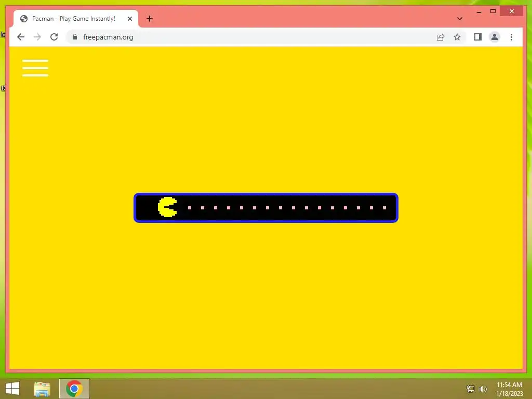The width and height of the screenshot is (532, 399).
Task: Close the Pacman tab
Action: pos(129,19)
